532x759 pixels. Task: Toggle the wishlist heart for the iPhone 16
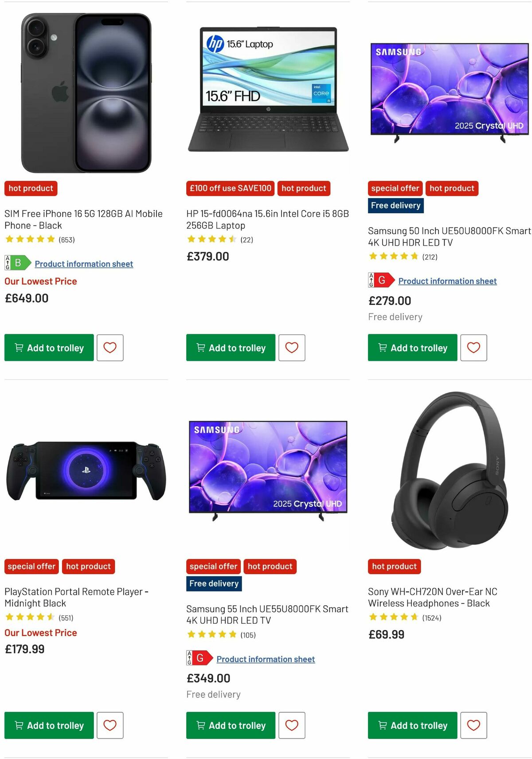[110, 348]
